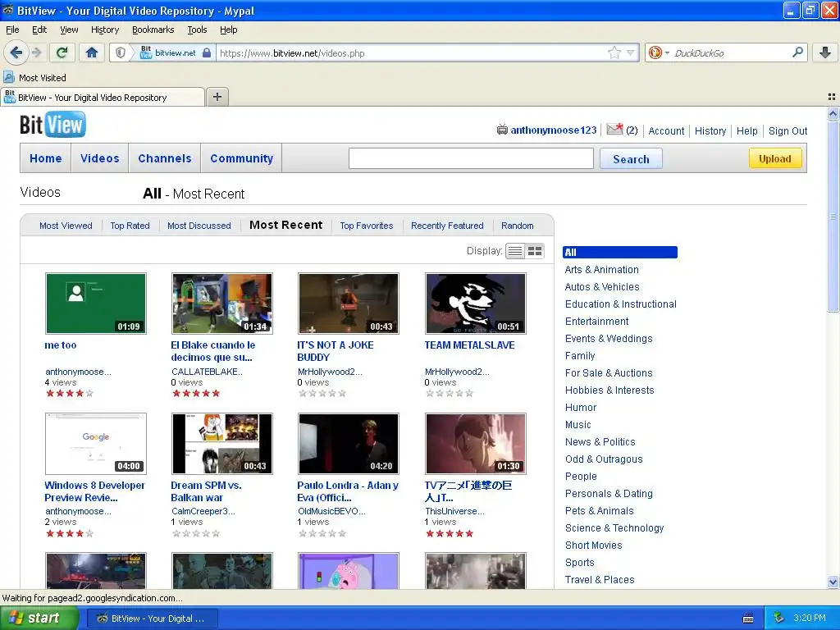The height and width of the screenshot is (630, 840).
Task: Open the inbox envelope icon
Action: coord(614,130)
